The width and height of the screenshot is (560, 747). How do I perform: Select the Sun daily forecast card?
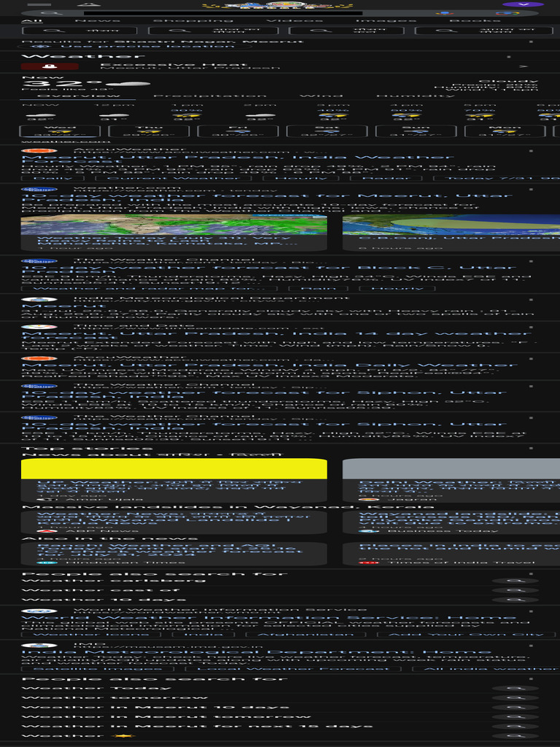[416, 131]
